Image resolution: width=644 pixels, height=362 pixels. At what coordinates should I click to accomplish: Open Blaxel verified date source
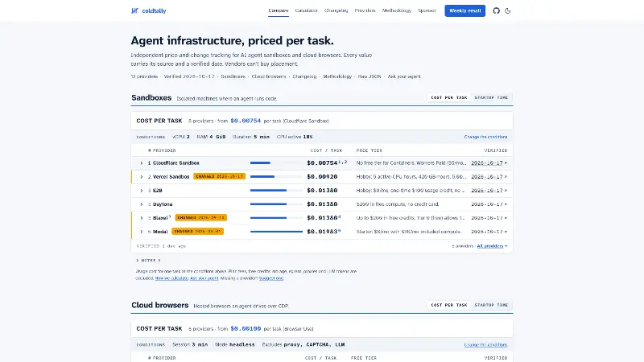pyautogui.click(x=489, y=218)
